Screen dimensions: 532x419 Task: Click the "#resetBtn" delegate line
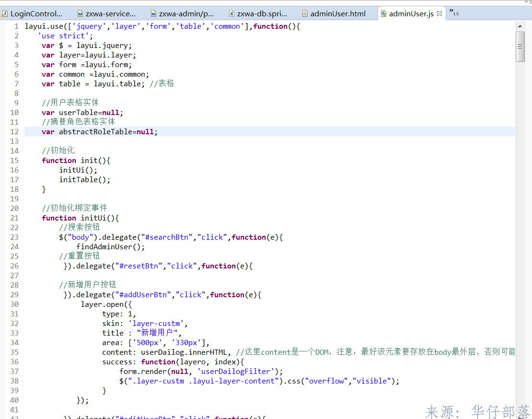coord(158,266)
